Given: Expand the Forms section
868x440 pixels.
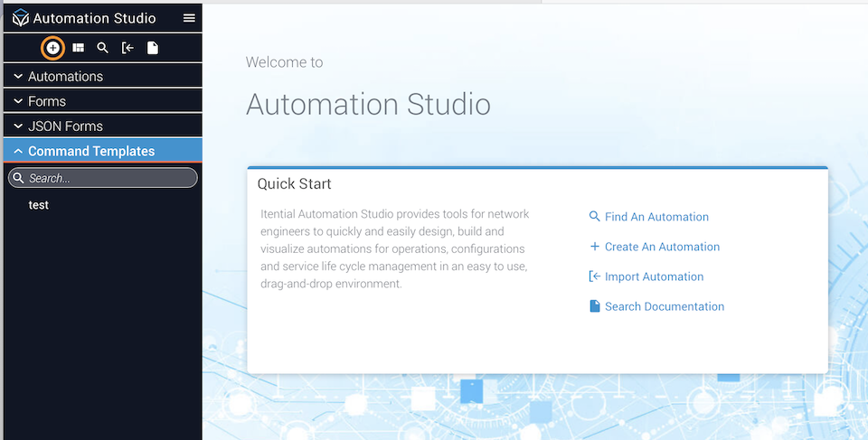Looking at the screenshot, I should tap(103, 100).
